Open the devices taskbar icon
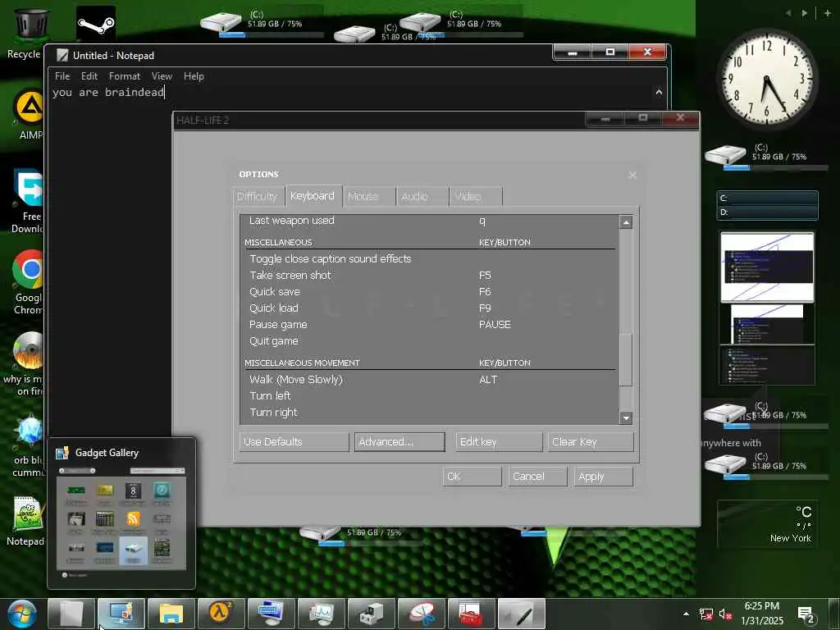This screenshot has height=630, width=840. tap(372, 614)
